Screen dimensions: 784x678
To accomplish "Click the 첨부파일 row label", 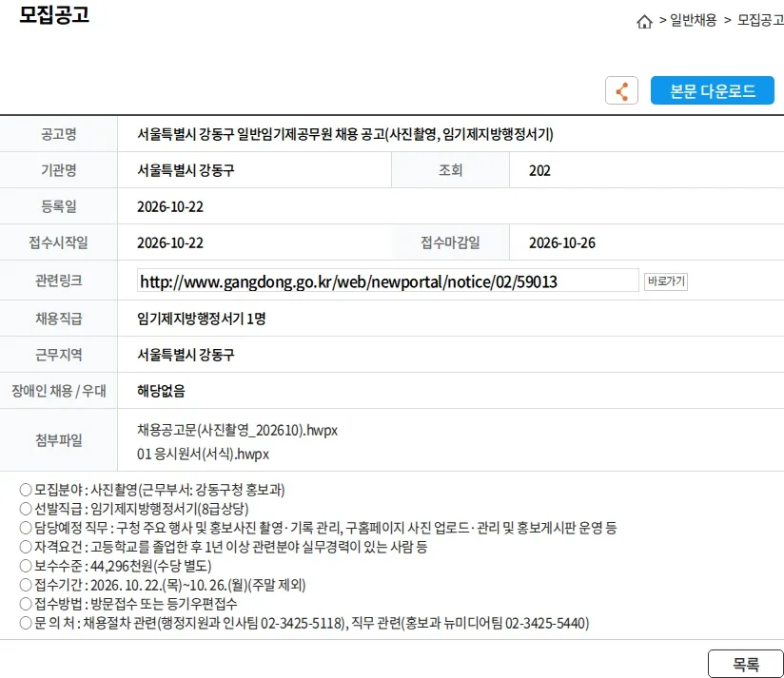I will [58, 440].
